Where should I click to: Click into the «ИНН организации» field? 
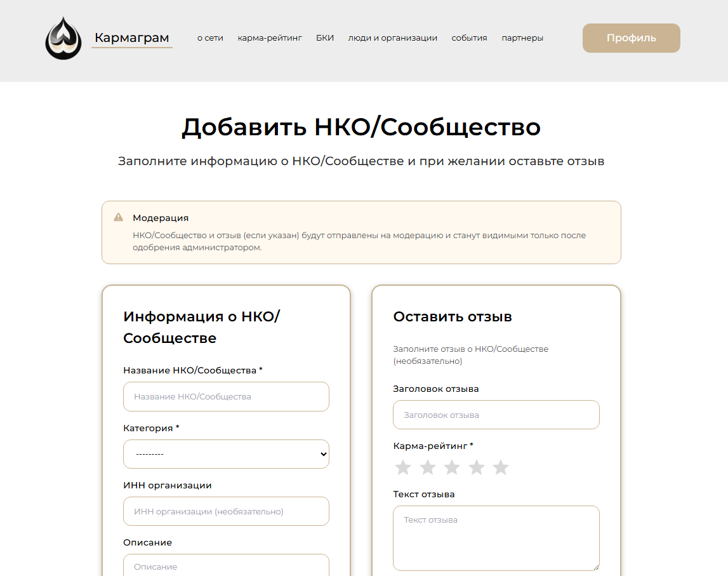pyautogui.click(x=226, y=511)
